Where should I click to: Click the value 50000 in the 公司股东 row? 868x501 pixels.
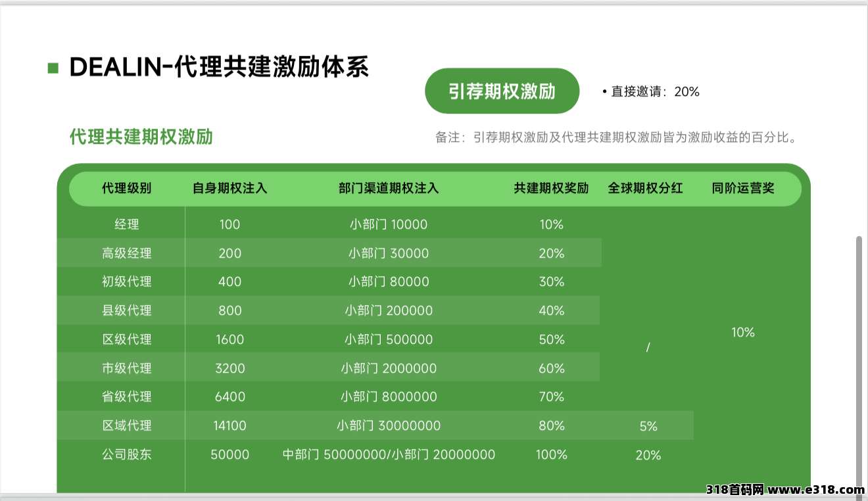tap(229, 454)
